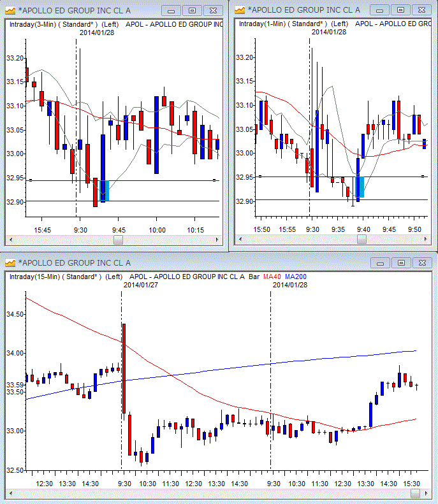This screenshot has height=504, width=438.
Task: Click the scrollbar thumb in the 3-Min chart
Action: [x=119, y=240]
